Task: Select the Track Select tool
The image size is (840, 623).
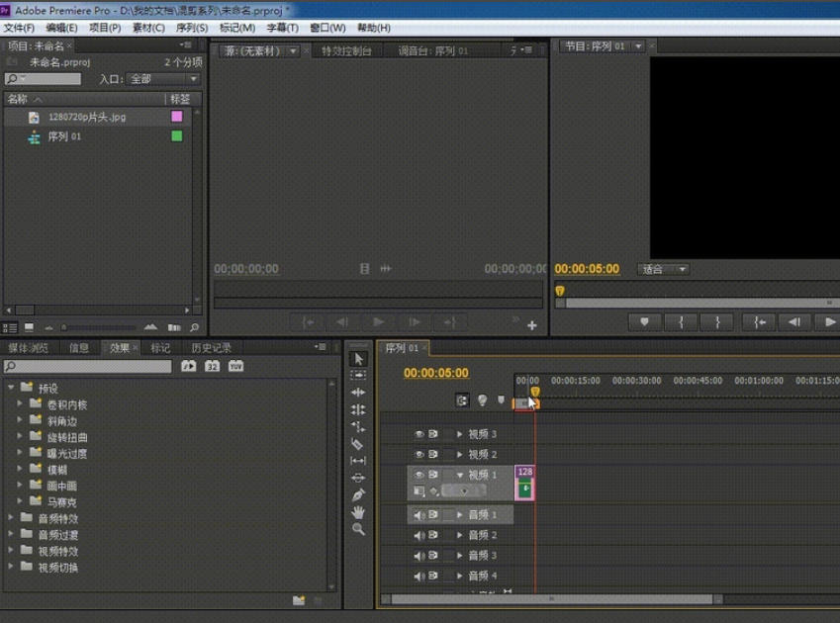Action: click(x=358, y=375)
